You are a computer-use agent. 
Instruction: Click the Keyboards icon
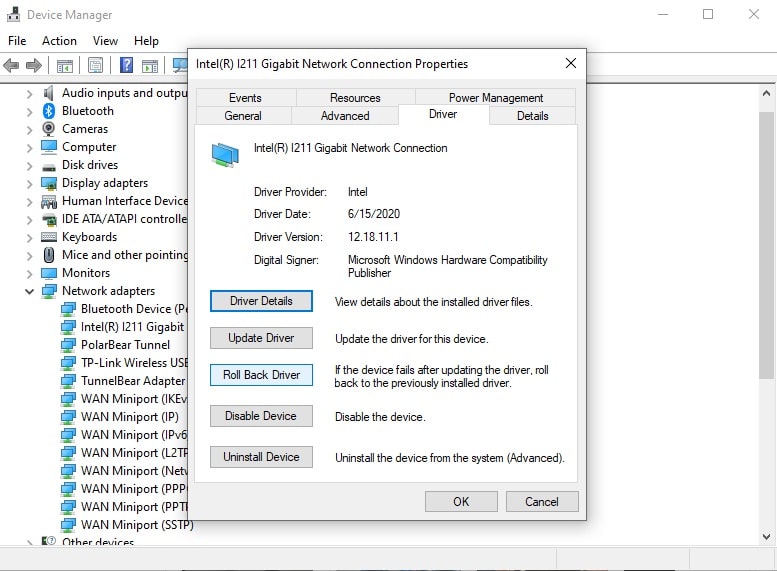pyautogui.click(x=49, y=237)
